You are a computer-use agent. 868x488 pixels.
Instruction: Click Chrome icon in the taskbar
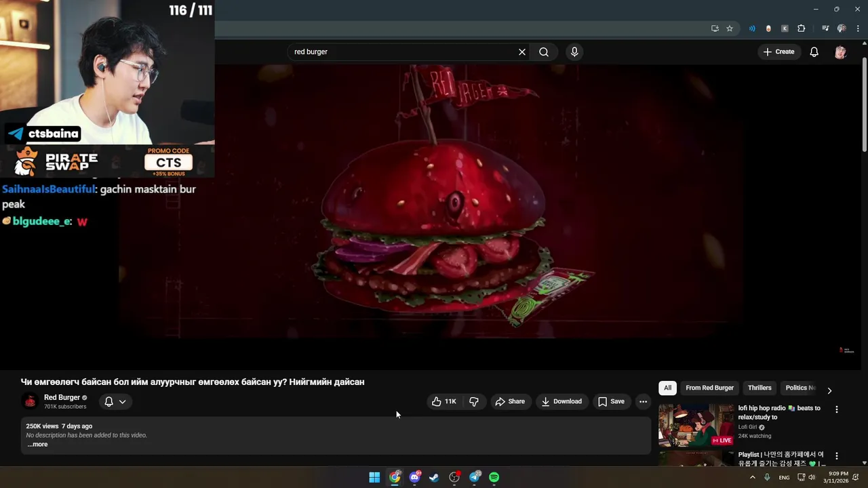(x=395, y=477)
